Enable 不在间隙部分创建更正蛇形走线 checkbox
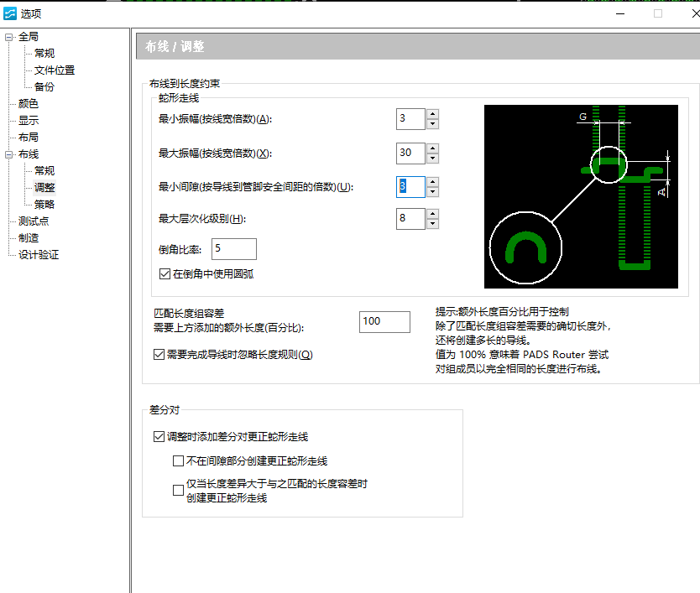This screenshot has width=700, height=593. pyautogui.click(x=178, y=460)
